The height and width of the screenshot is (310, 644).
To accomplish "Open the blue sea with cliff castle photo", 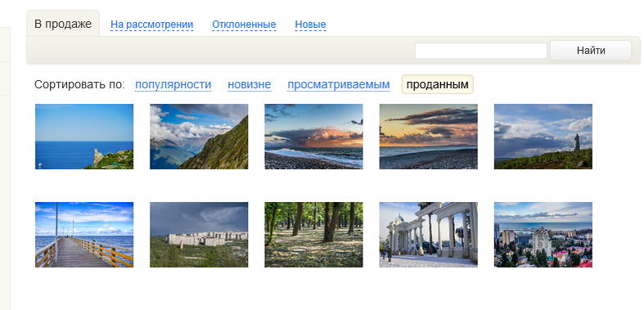I will click(x=84, y=137).
